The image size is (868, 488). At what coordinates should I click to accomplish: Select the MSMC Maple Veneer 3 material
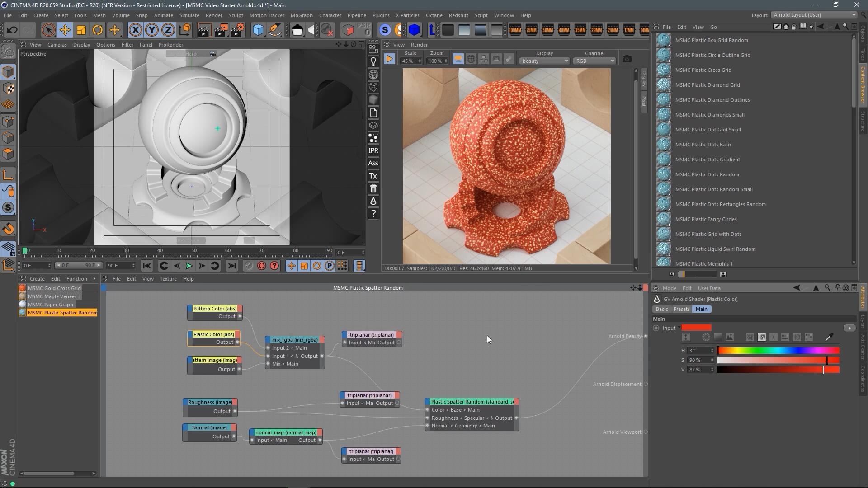(54, 296)
